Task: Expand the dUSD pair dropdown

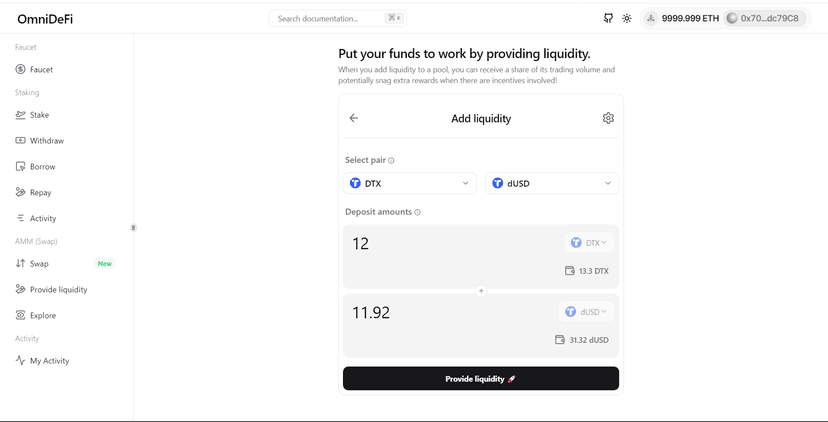Action: 552,183
